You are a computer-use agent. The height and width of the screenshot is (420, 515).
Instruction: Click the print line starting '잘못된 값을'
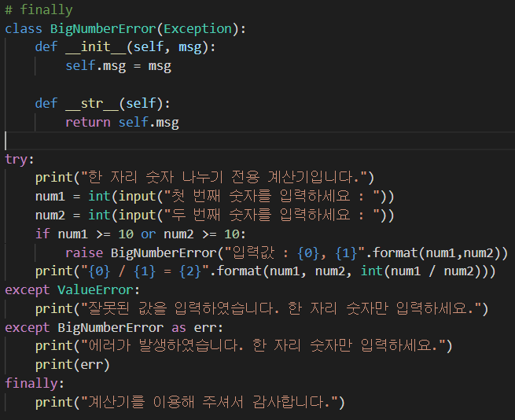click(x=262, y=309)
